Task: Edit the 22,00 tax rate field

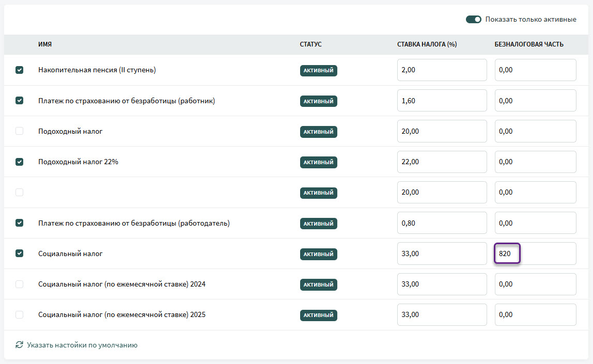Action: [x=442, y=162]
